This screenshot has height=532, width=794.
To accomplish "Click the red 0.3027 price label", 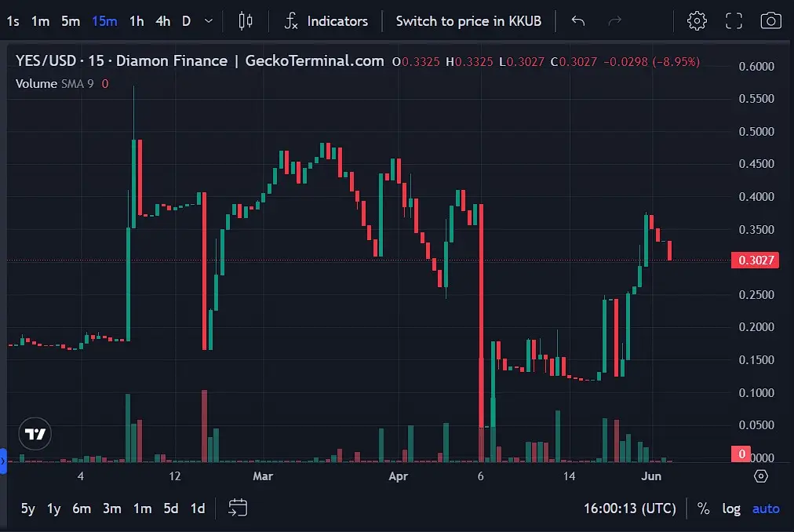I will click(755, 260).
